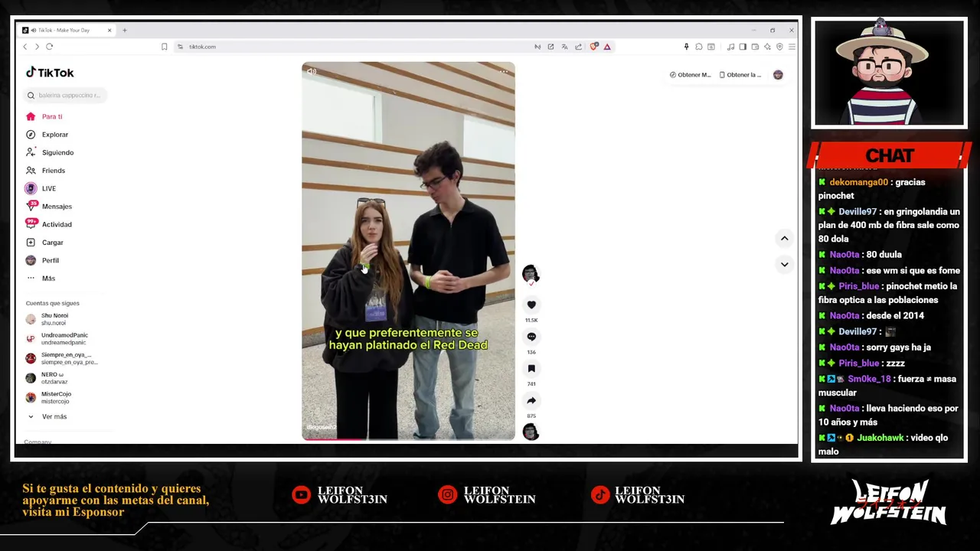Click Obtener monedas button
This screenshot has width=980, height=551.
point(690,75)
